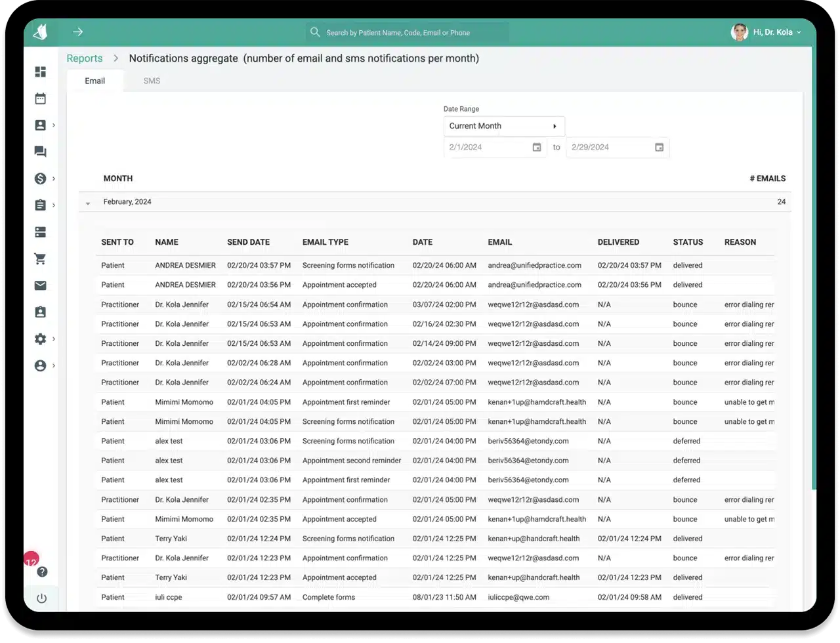Open start date calendar picker
The image size is (840, 643).
536,148
